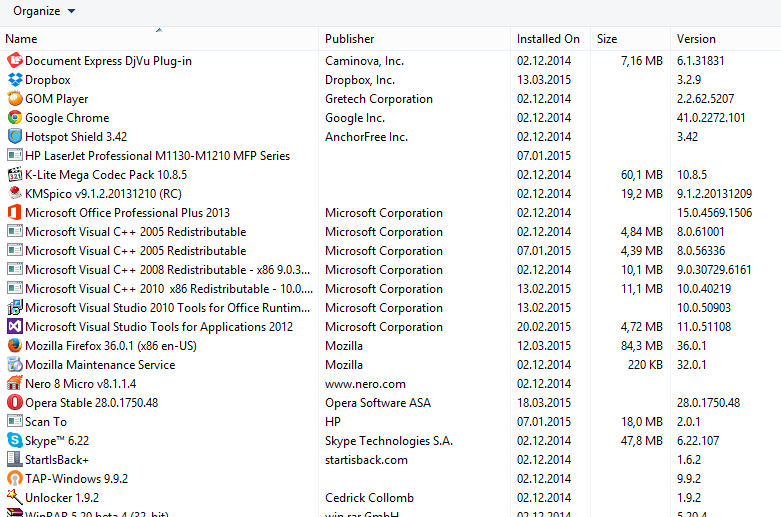
Task: Select Microsoft Visual Studio Tools for Applications 2012
Action: [159, 327]
